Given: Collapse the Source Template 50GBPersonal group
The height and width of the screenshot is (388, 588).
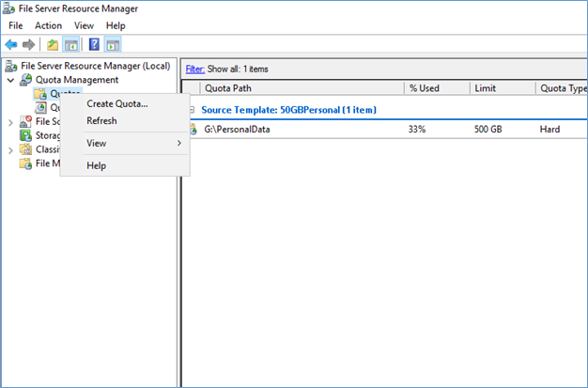Looking at the screenshot, I should pyautogui.click(x=192, y=110).
